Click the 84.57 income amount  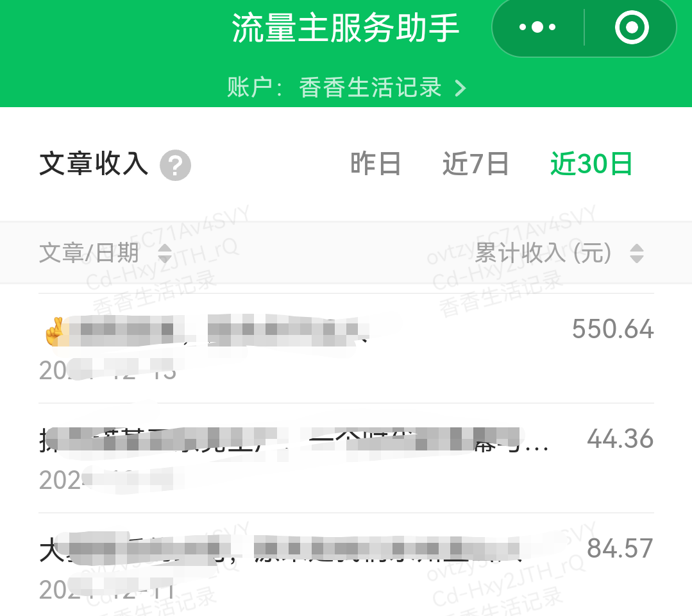(620, 549)
